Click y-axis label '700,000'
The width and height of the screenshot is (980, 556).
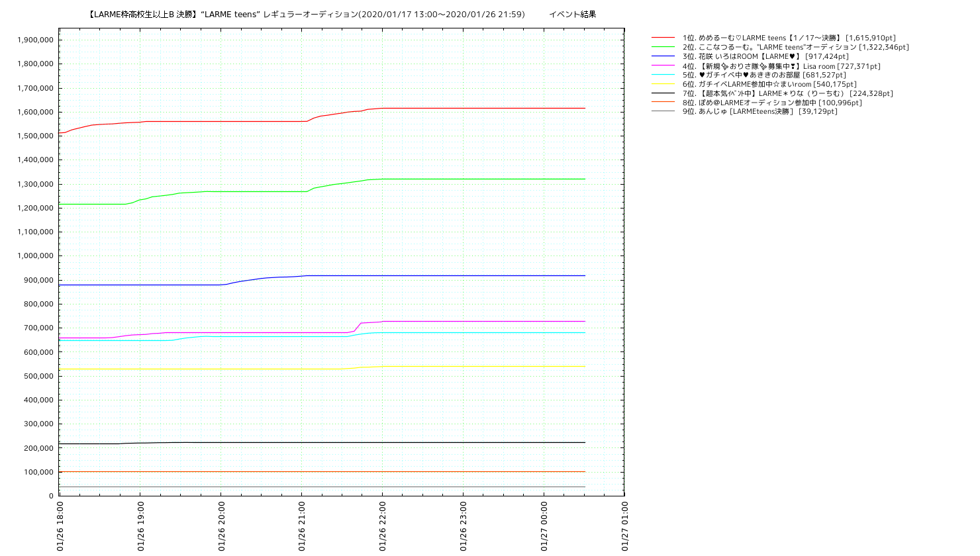click(x=40, y=328)
